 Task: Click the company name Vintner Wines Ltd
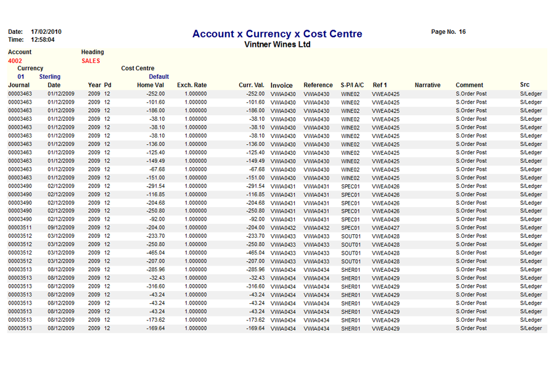point(277,44)
